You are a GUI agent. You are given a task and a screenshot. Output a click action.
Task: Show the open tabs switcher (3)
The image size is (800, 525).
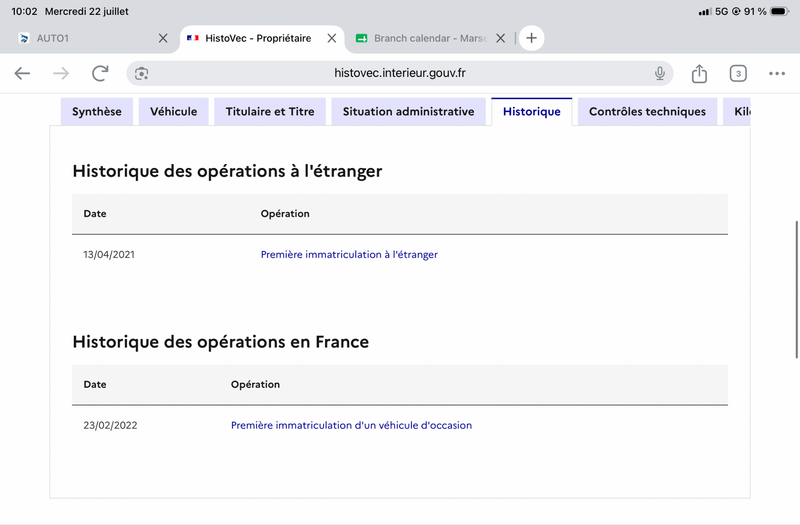(738, 73)
